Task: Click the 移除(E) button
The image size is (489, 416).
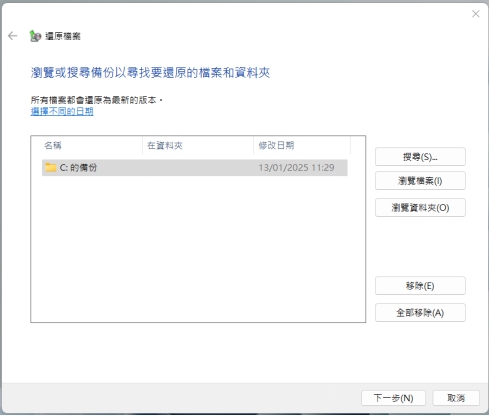Action: click(420, 286)
